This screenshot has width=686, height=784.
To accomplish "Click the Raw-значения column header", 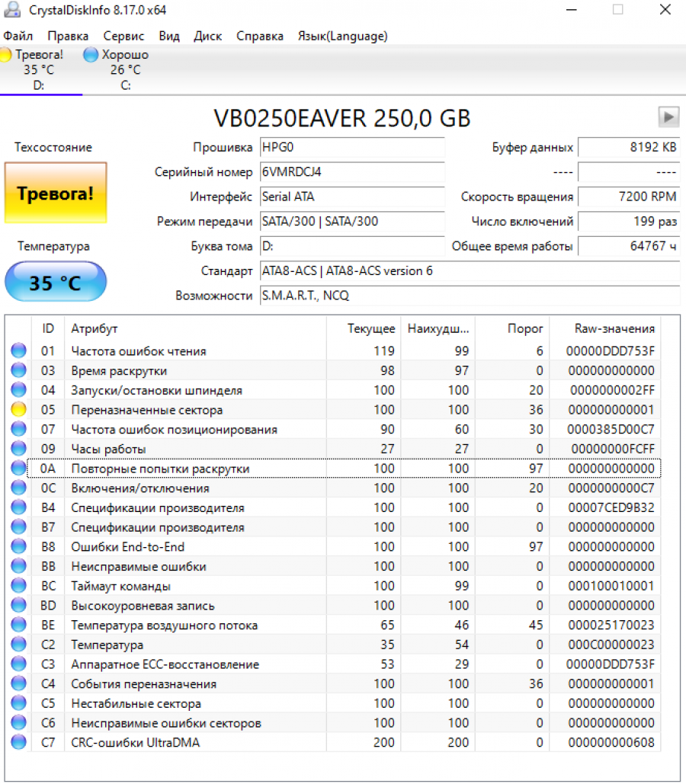I will click(x=614, y=328).
